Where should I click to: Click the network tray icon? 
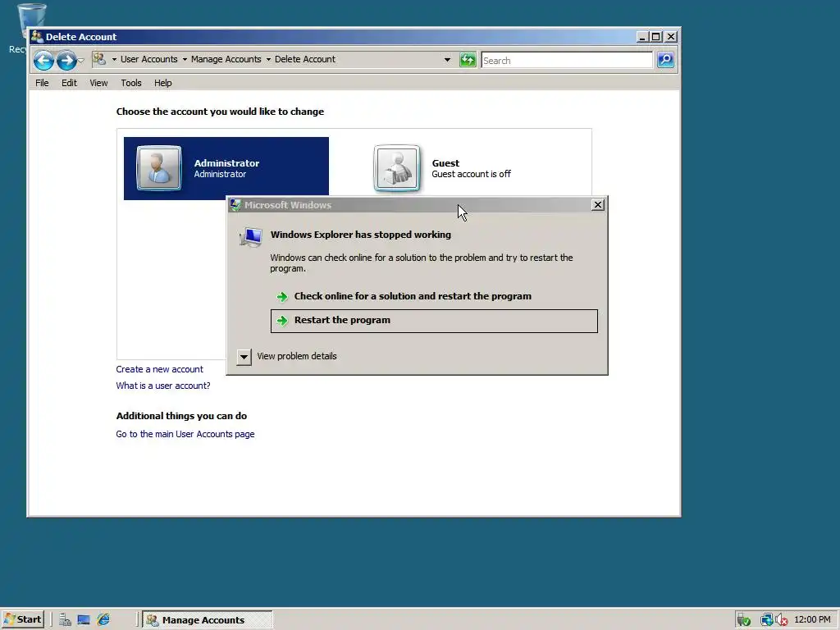[x=767, y=620]
